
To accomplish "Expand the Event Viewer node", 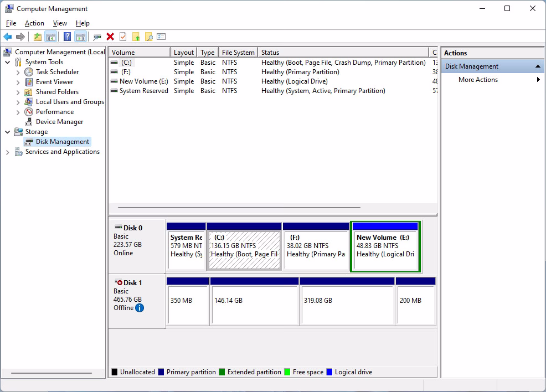I will (x=18, y=82).
